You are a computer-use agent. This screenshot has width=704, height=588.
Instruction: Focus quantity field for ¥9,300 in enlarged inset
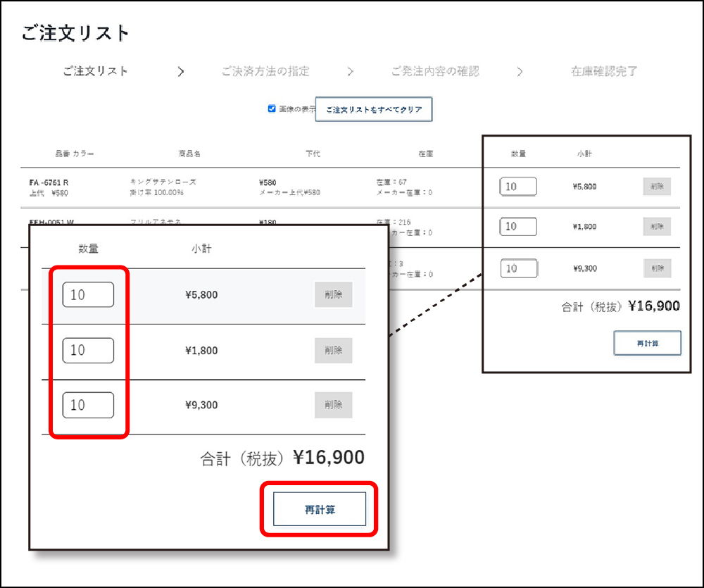coord(88,405)
